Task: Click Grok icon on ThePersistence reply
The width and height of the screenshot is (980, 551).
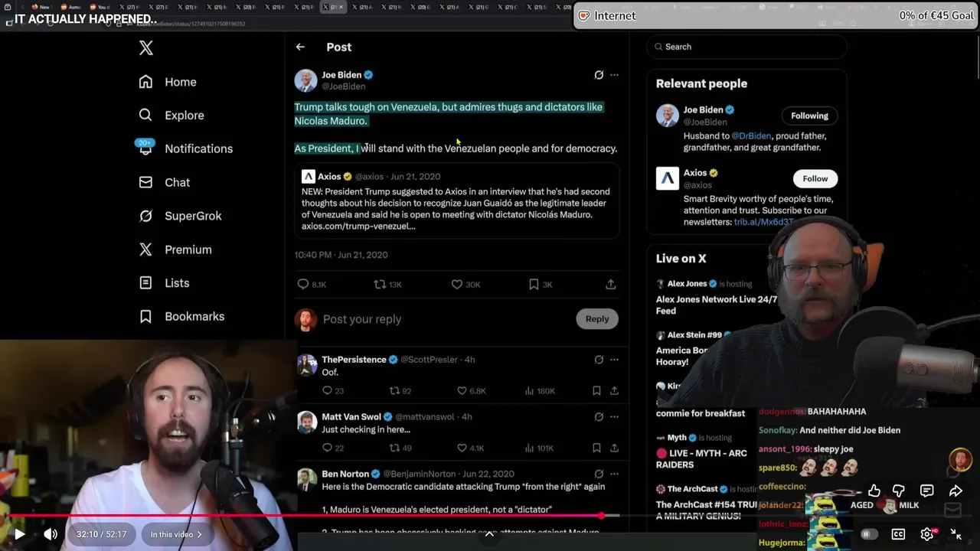Action: tap(599, 360)
